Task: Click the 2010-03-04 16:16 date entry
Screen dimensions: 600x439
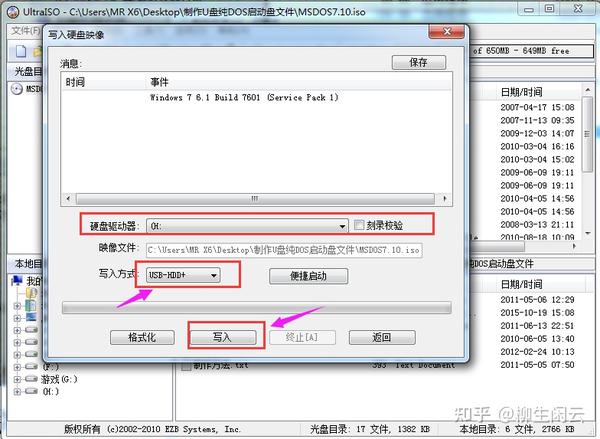Action: click(537, 146)
